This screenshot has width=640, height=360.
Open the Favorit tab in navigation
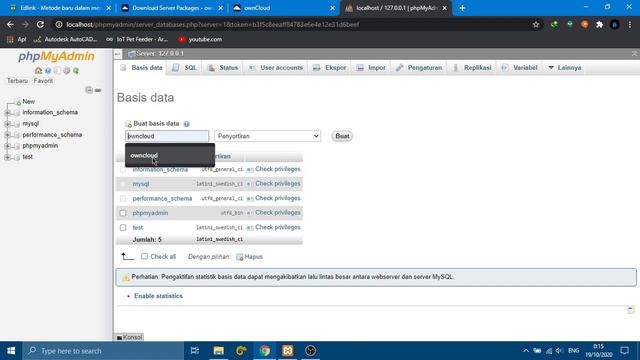pyautogui.click(x=43, y=81)
